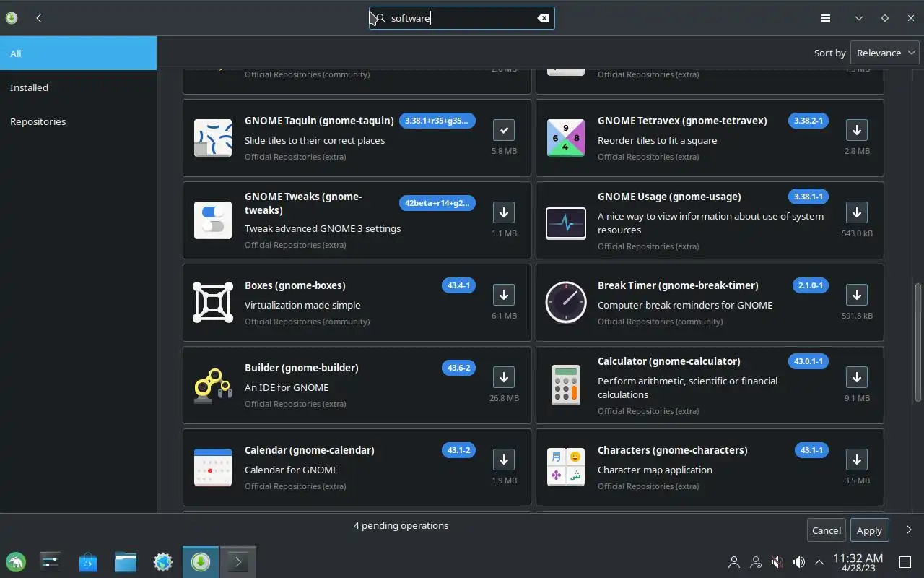Image resolution: width=924 pixels, height=578 pixels.
Task: Open the terminal from taskbar
Action: click(238, 561)
